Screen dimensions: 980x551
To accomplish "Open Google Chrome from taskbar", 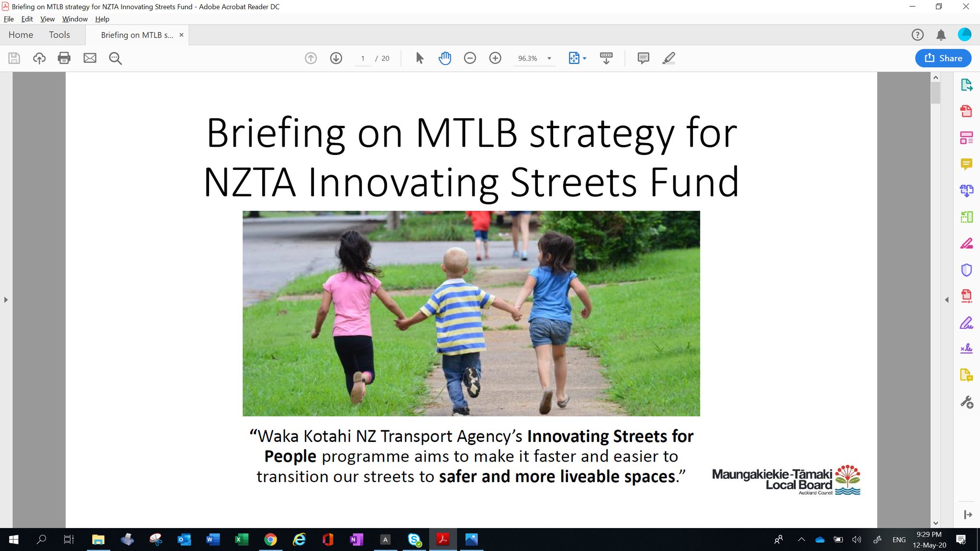I will pyautogui.click(x=270, y=540).
